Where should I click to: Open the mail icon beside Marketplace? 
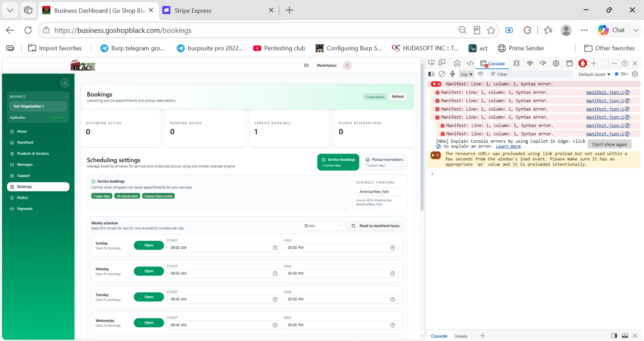(x=306, y=65)
